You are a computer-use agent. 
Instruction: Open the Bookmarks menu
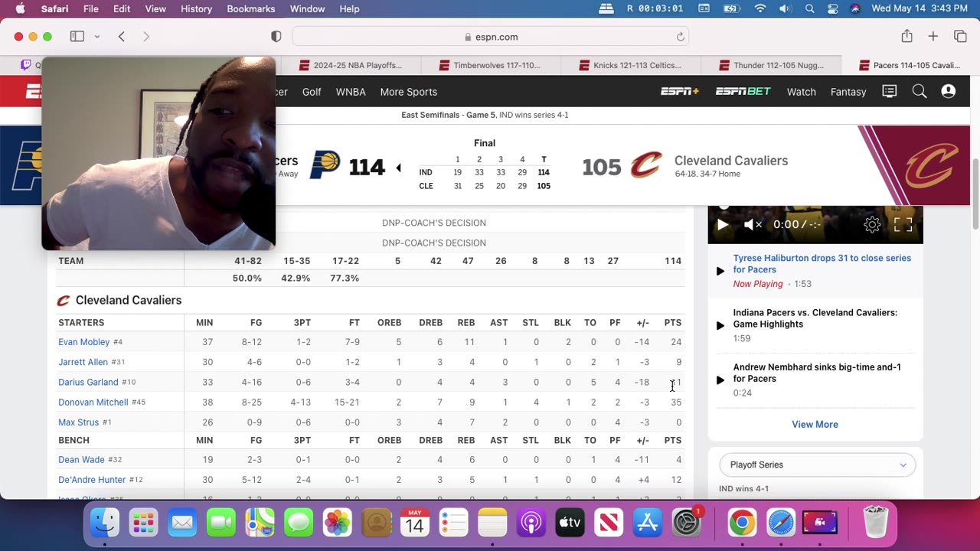(x=251, y=8)
